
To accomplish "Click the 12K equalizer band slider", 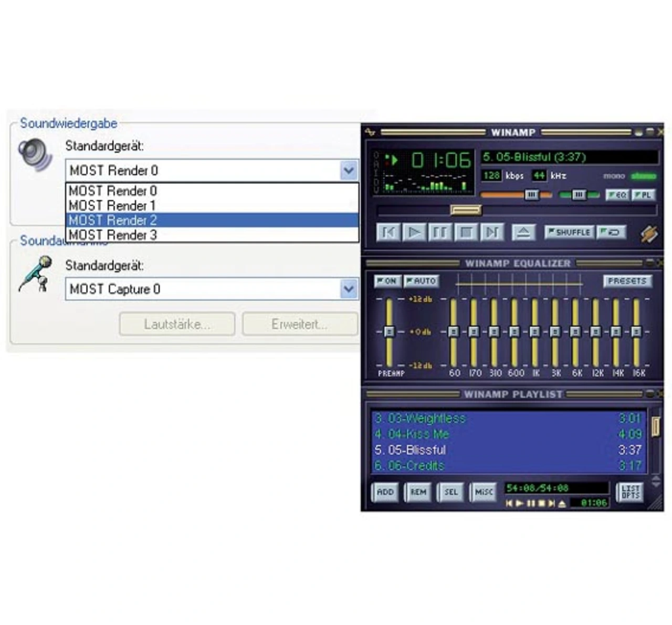I will click(596, 332).
